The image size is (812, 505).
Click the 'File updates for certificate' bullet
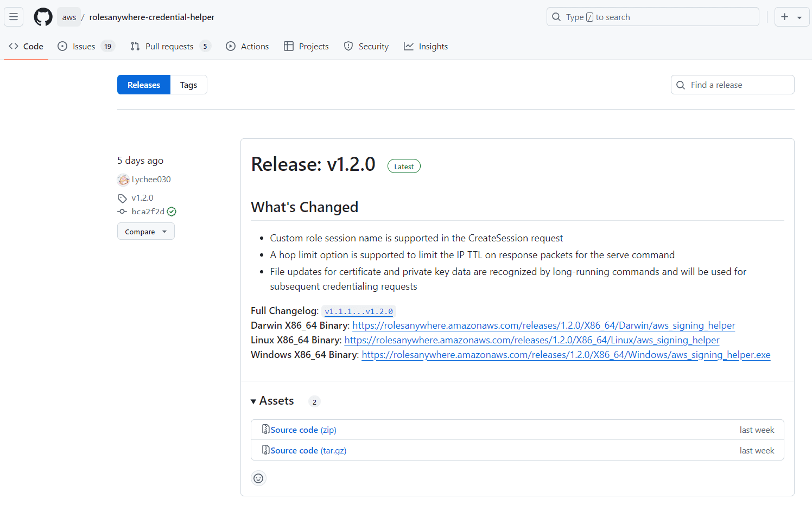pyautogui.click(x=508, y=279)
